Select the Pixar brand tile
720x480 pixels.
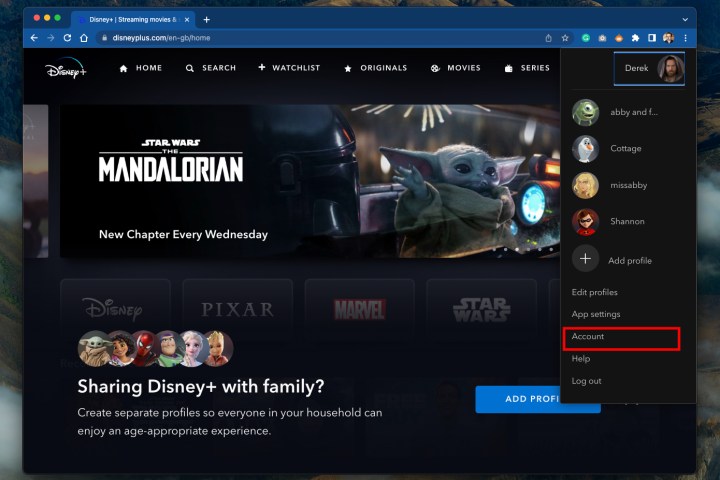point(237,309)
